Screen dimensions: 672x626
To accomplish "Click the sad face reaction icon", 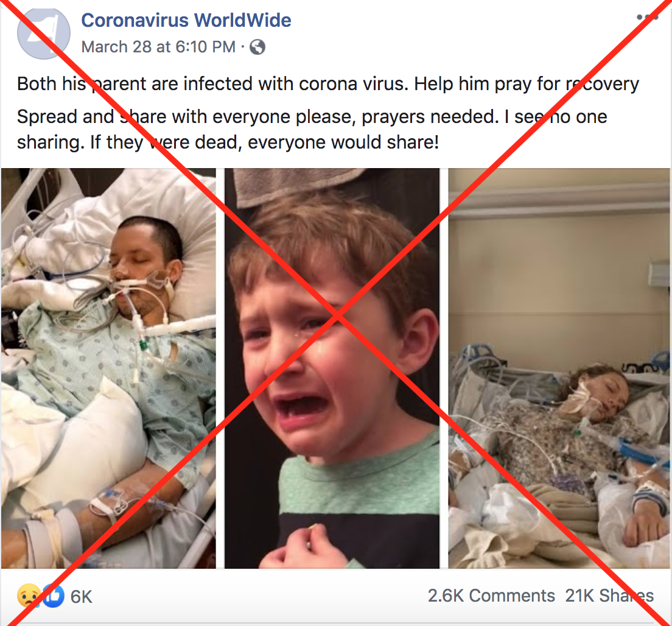I will 29,596.
